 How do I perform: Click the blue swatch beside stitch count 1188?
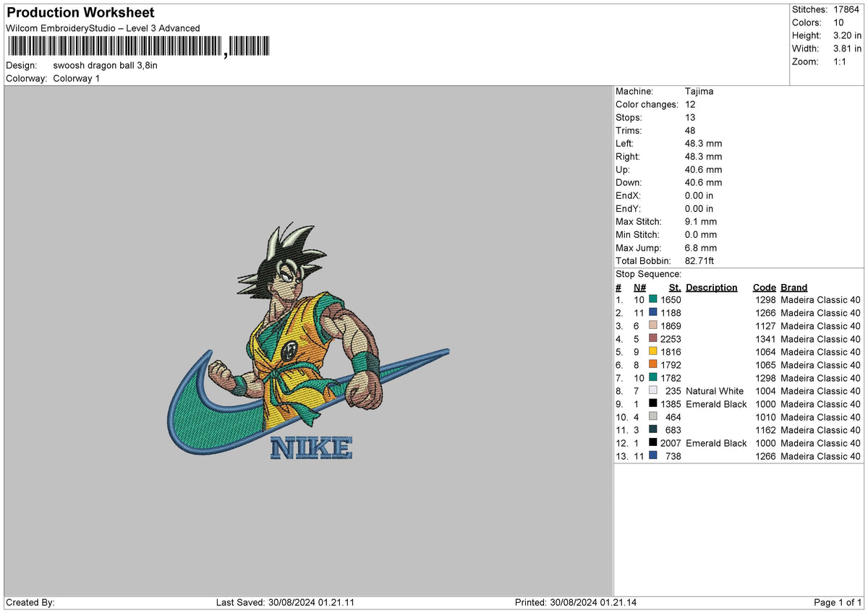(x=653, y=312)
